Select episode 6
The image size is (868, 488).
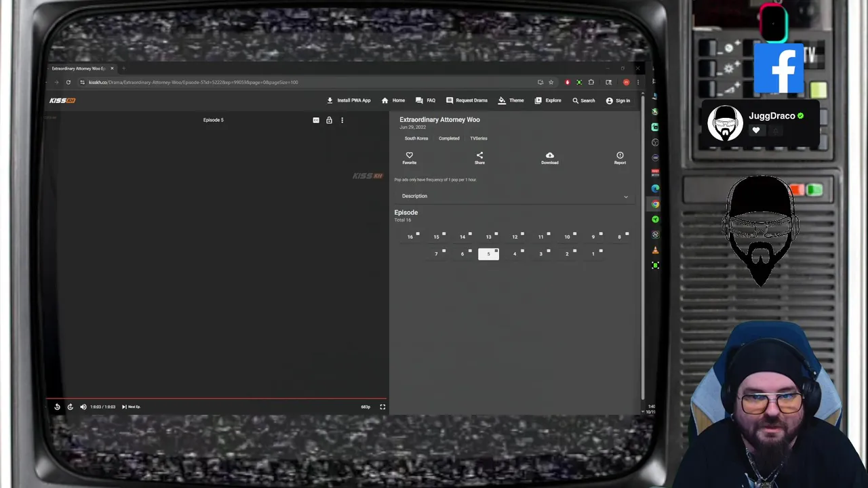tap(462, 254)
